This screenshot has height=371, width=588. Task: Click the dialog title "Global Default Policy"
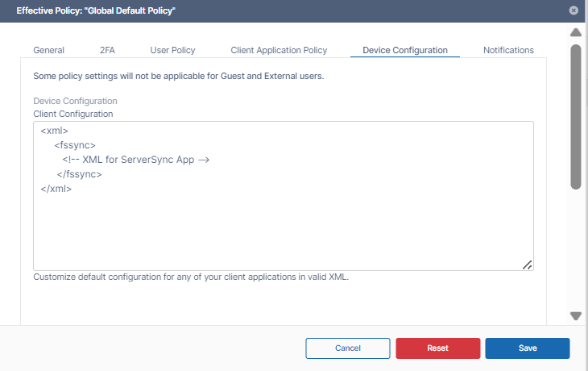point(96,10)
